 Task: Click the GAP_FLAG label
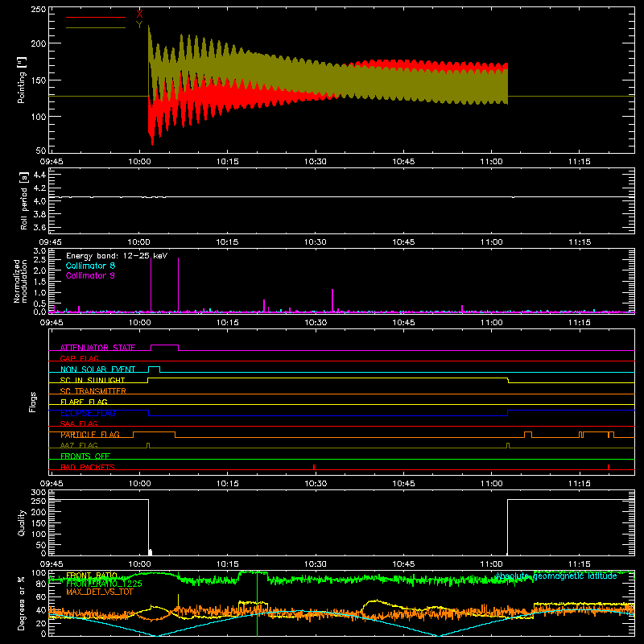coord(79,358)
